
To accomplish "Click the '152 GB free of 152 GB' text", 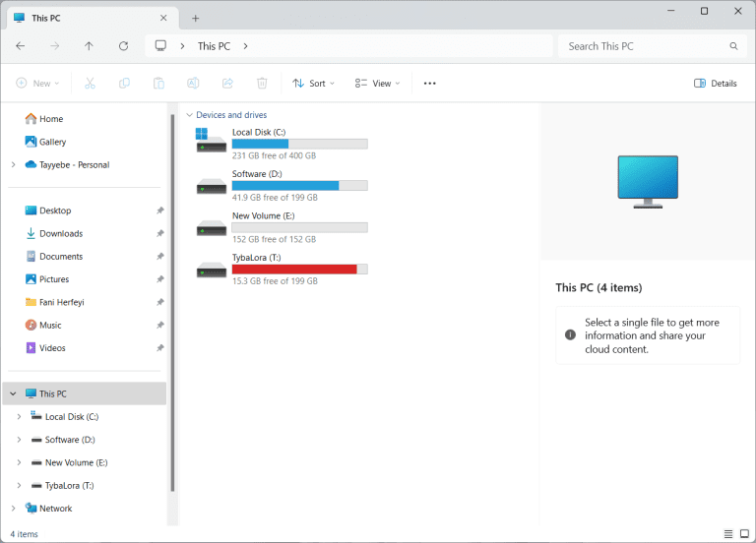I will pyautogui.click(x=275, y=239).
